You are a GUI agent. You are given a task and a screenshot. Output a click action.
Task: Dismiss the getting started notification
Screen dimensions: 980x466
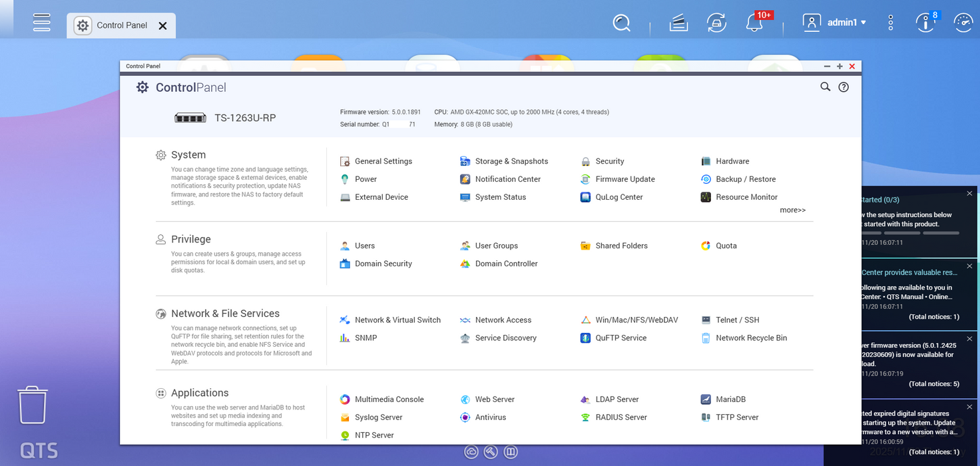coord(969,194)
